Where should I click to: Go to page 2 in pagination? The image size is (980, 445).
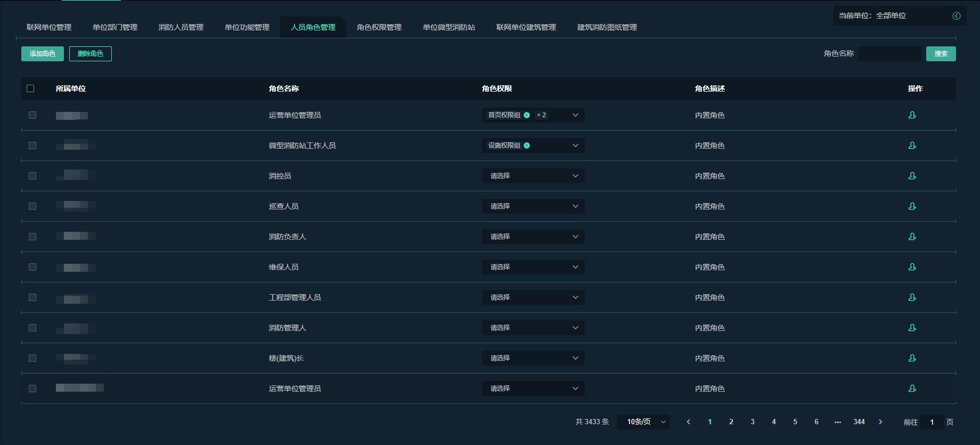coord(731,422)
